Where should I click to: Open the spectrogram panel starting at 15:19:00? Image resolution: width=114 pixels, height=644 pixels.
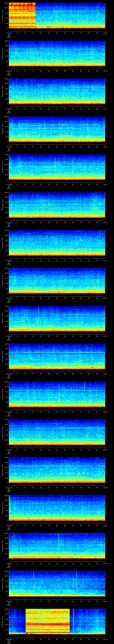pos(57,205)
